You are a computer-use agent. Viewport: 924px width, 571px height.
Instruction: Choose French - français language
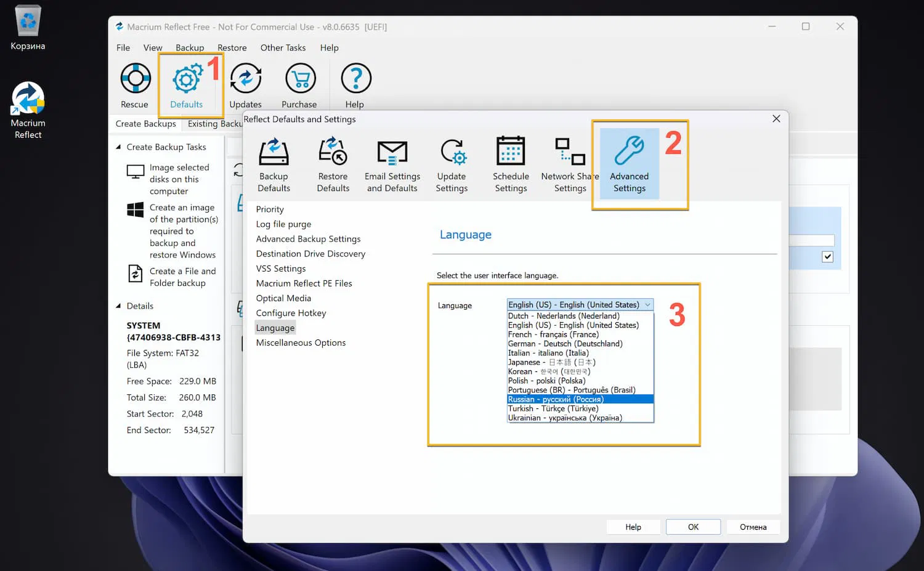pyautogui.click(x=580, y=334)
